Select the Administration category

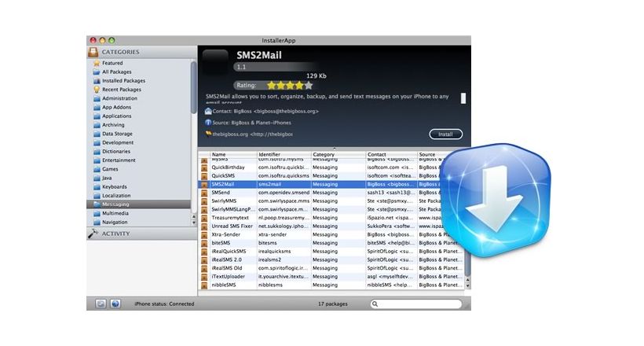pos(119,98)
